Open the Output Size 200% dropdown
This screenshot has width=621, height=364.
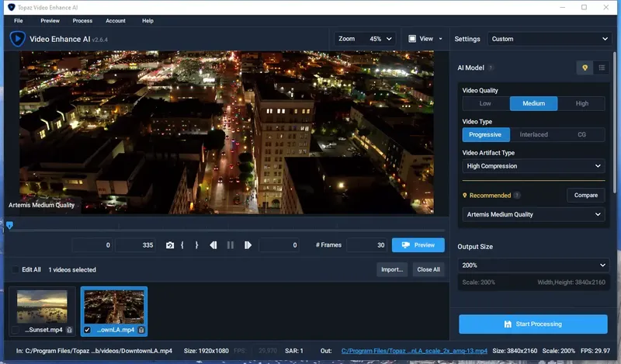(533, 265)
